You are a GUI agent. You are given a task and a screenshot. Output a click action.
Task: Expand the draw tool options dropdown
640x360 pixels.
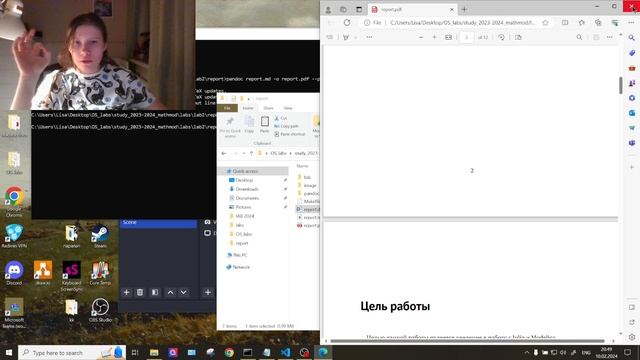point(356,37)
